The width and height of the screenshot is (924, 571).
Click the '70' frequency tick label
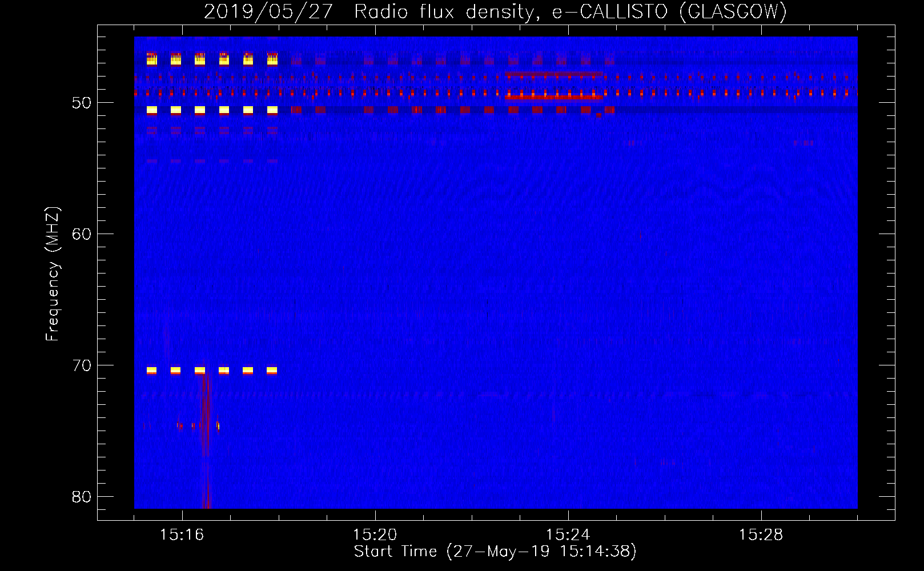point(82,365)
